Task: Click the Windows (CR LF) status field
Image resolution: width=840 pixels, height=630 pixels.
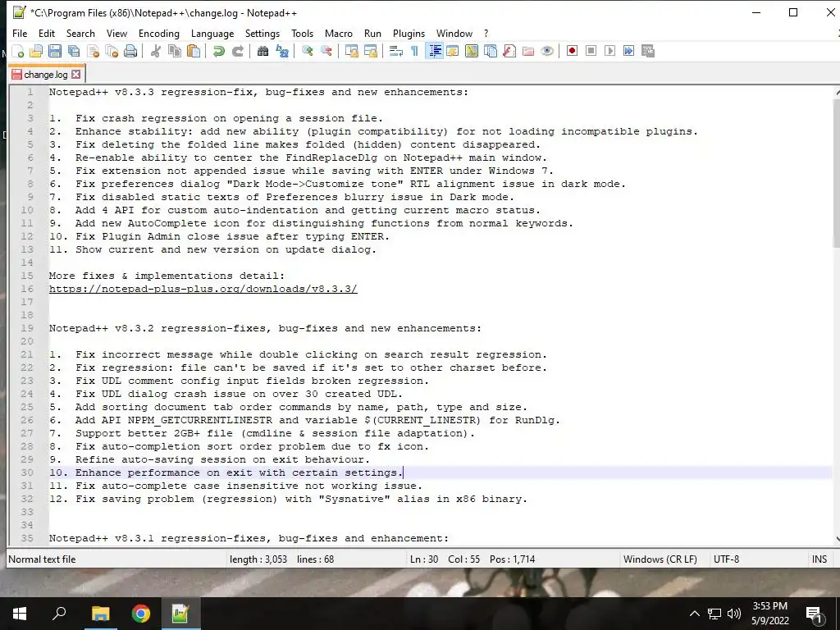Action: [660, 559]
